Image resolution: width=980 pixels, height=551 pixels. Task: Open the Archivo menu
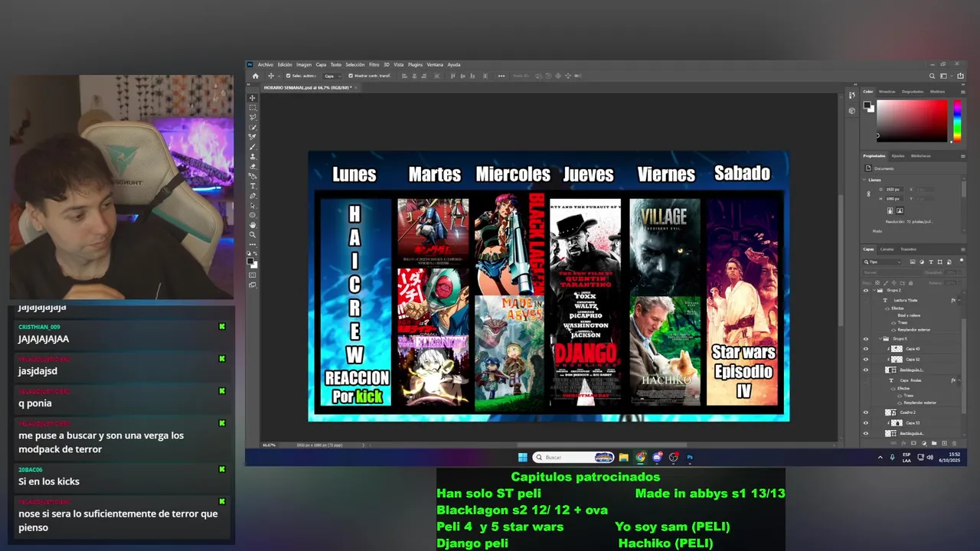[x=265, y=64]
